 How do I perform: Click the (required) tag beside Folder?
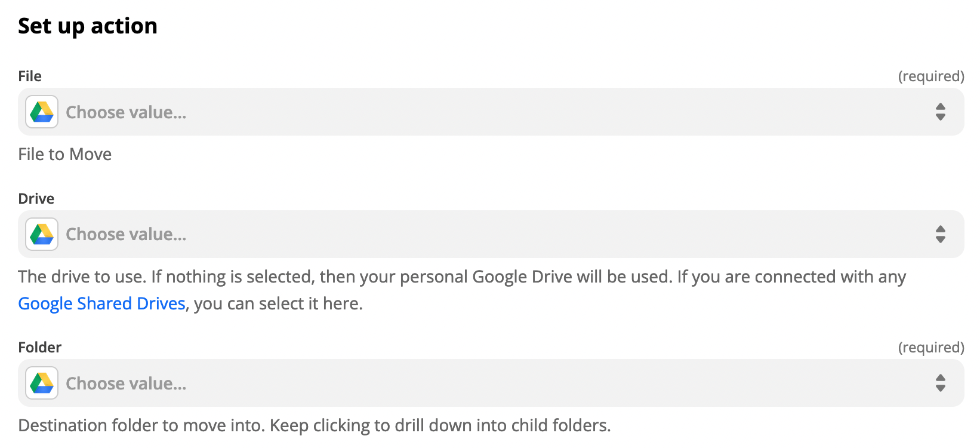[x=931, y=348]
